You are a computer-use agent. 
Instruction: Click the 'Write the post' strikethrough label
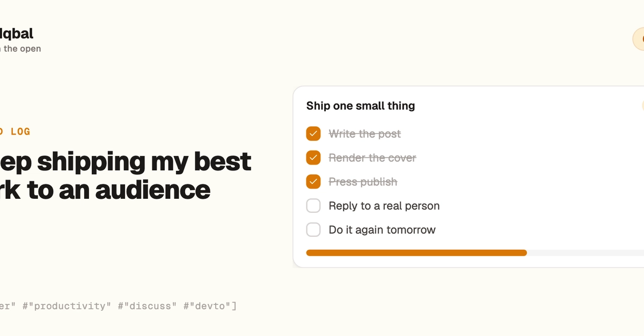[365, 134]
